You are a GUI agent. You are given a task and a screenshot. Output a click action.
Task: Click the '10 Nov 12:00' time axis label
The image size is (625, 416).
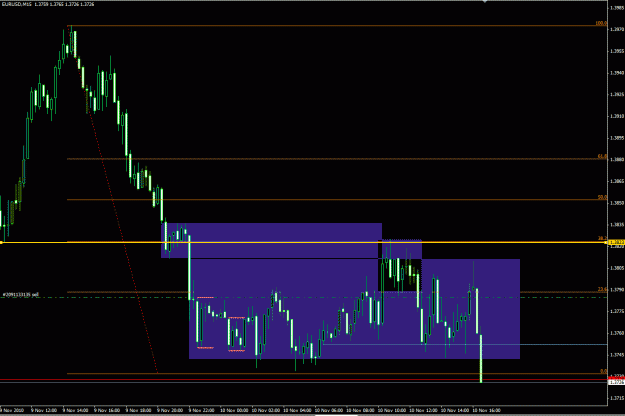[x=423, y=410]
